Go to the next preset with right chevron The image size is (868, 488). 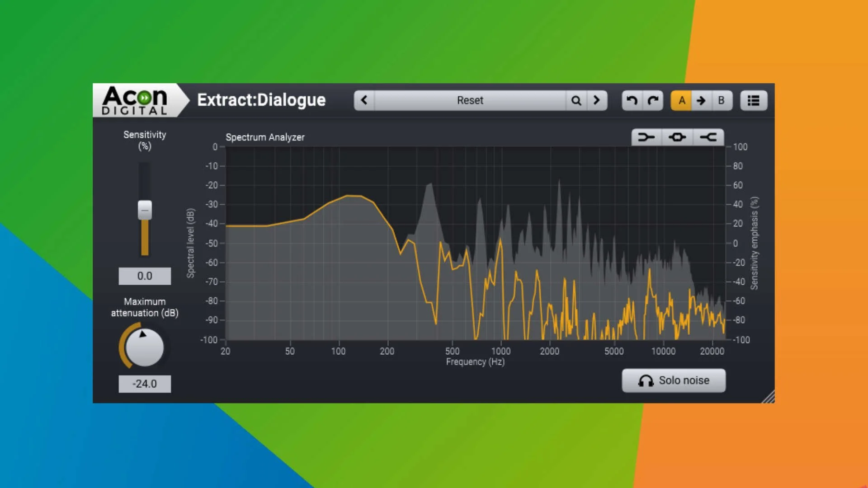pos(596,100)
